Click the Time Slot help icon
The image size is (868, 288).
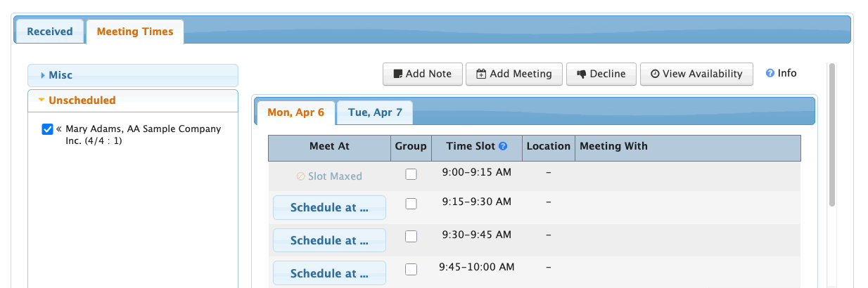tap(503, 147)
